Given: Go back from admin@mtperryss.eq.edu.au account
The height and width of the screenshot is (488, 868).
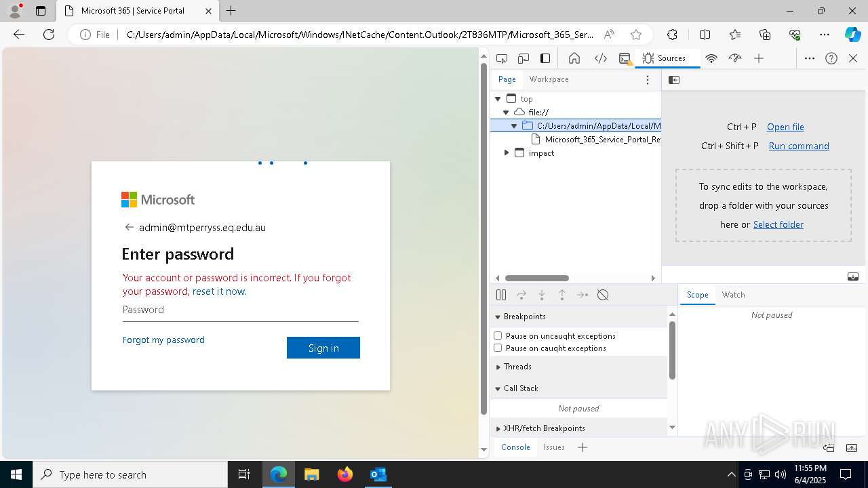Looking at the screenshot, I should tap(129, 228).
